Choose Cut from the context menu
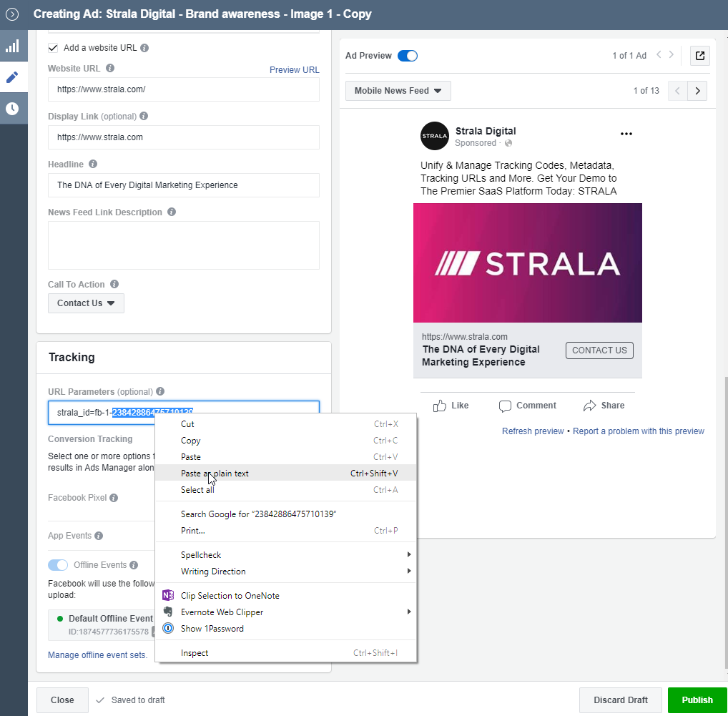 286,424
